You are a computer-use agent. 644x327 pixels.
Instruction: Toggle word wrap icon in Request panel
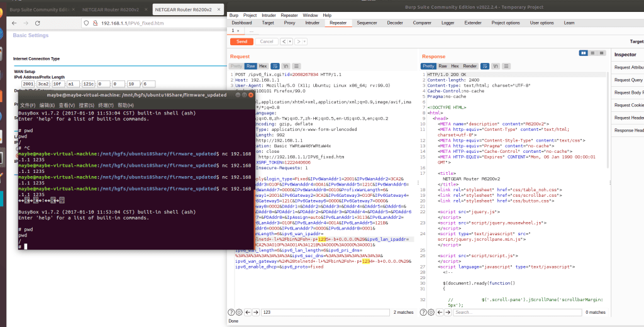(x=275, y=66)
